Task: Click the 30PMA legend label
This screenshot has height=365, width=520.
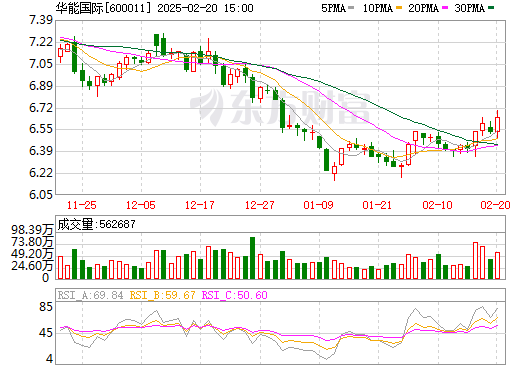Action: 469,8
